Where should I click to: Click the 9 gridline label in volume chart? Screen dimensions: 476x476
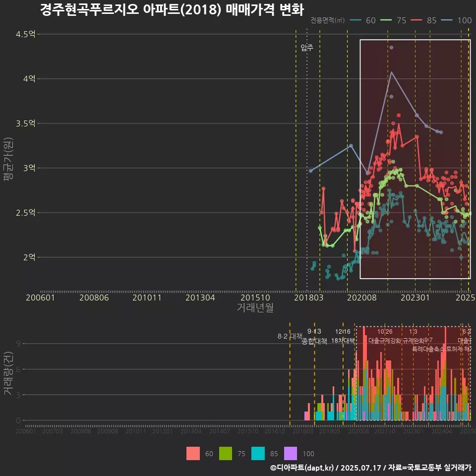pos(18,344)
